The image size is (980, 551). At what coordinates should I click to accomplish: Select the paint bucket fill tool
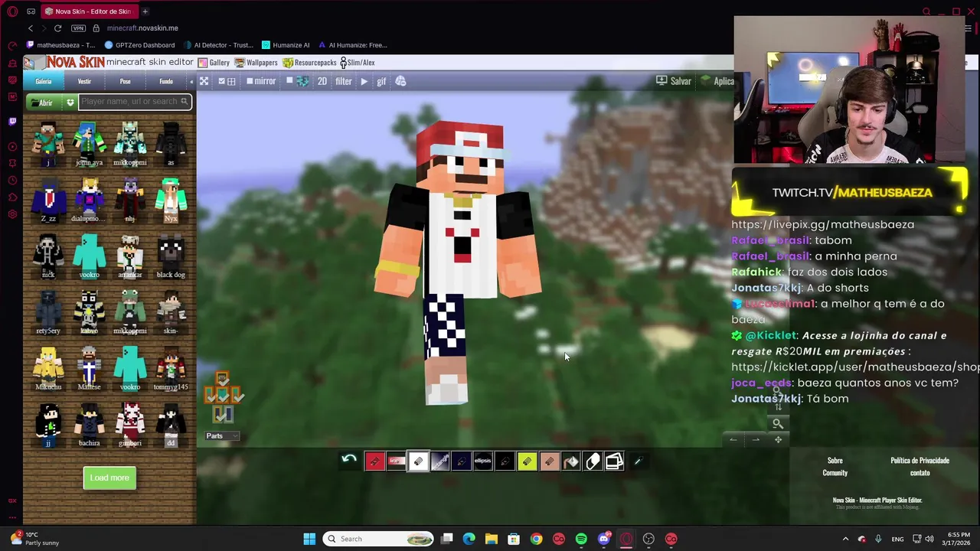pyautogui.click(x=571, y=461)
